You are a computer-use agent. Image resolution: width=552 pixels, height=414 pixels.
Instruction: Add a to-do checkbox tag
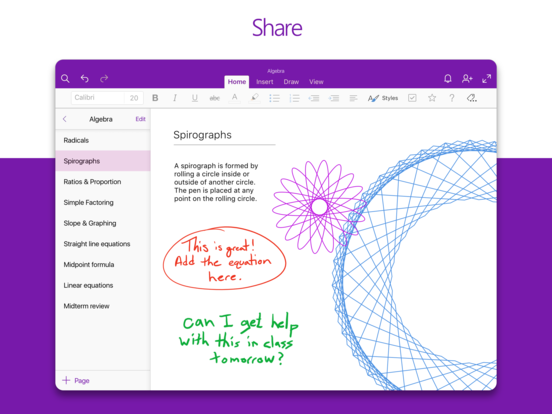click(412, 98)
